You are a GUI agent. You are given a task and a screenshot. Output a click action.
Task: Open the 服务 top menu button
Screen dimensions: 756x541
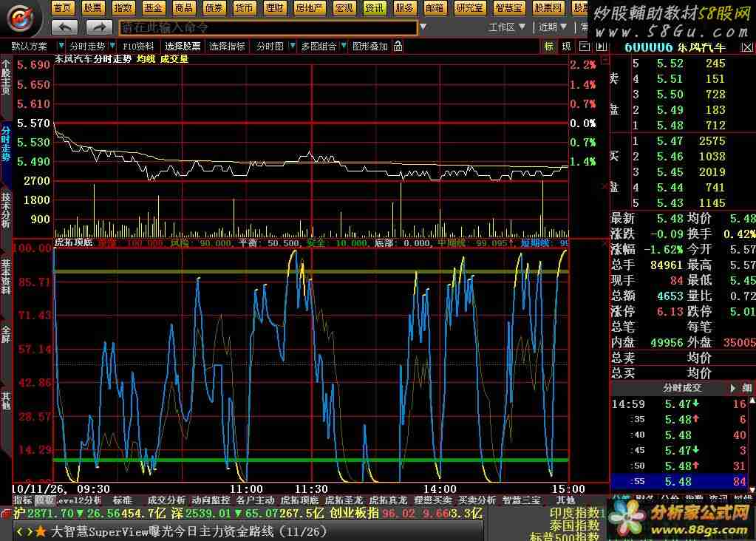tap(404, 7)
